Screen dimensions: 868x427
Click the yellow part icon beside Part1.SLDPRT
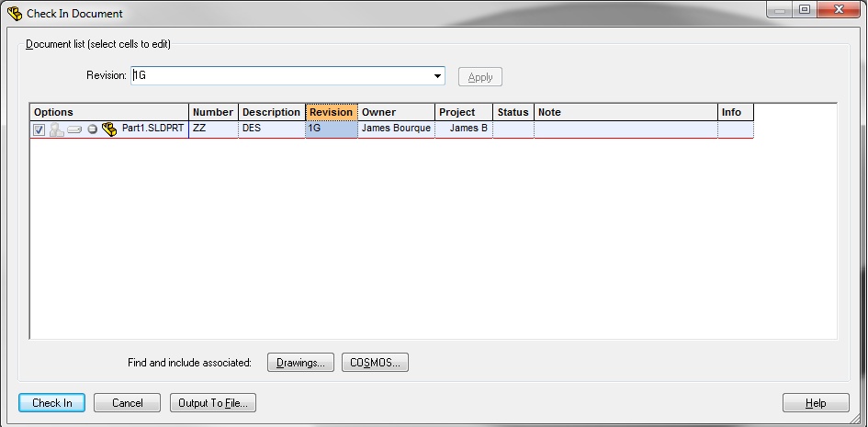tap(109, 129)
